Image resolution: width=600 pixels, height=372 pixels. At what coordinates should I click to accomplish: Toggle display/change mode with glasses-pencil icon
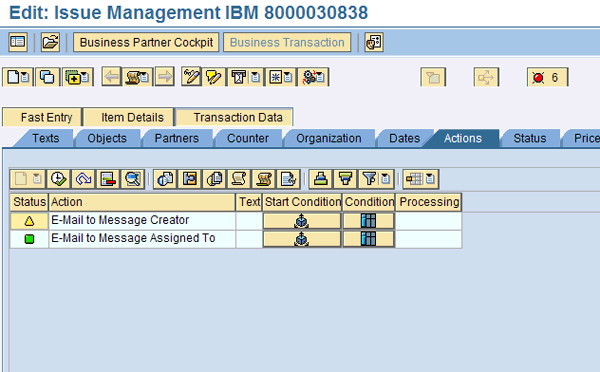[x=191, y=77]
